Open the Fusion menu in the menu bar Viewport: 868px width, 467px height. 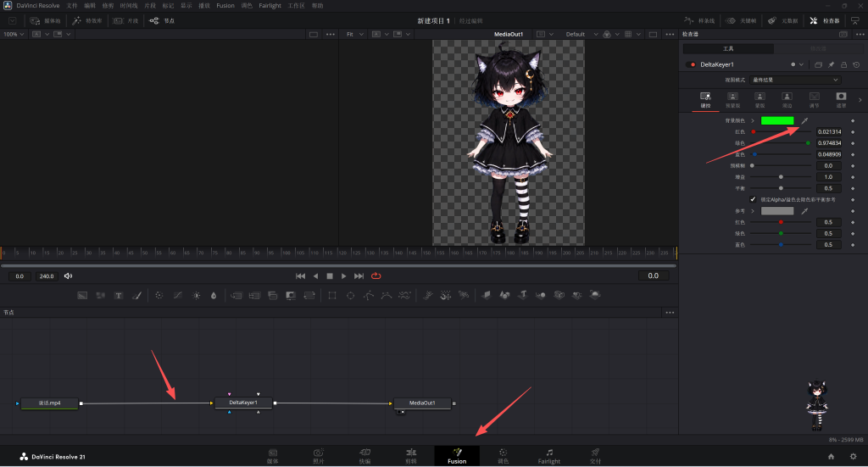click(x=225, y=6)
